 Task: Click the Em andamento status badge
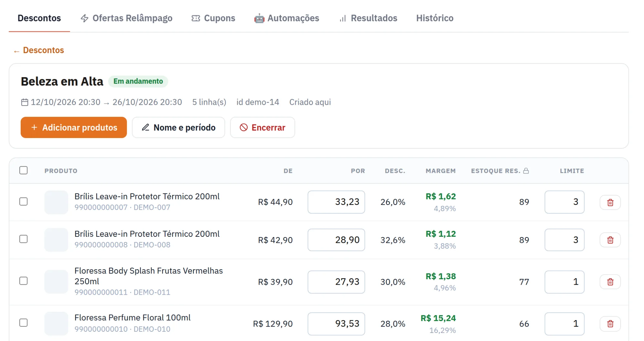coord(138,81)
